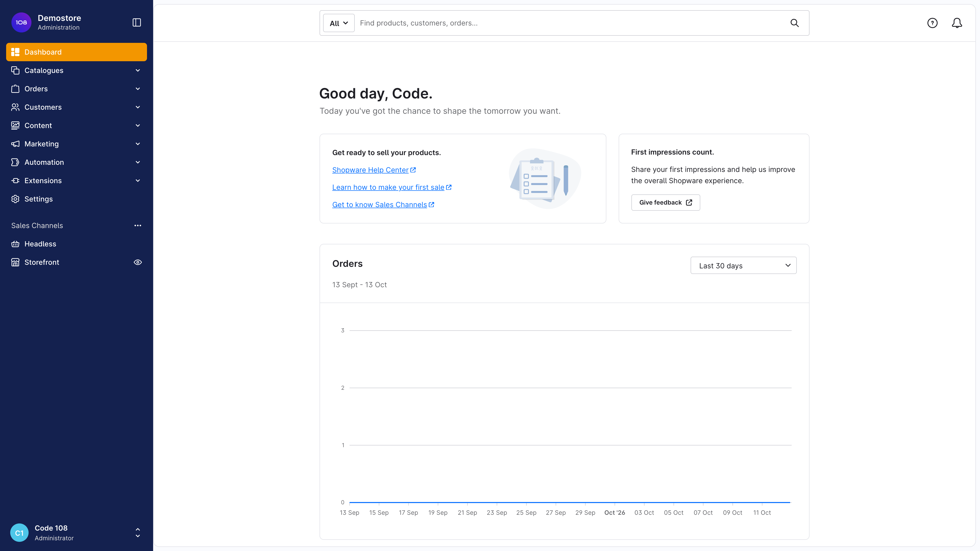Open Sales Channels three-dot options
Screen dimensions: 980x551
pos(138,226)
